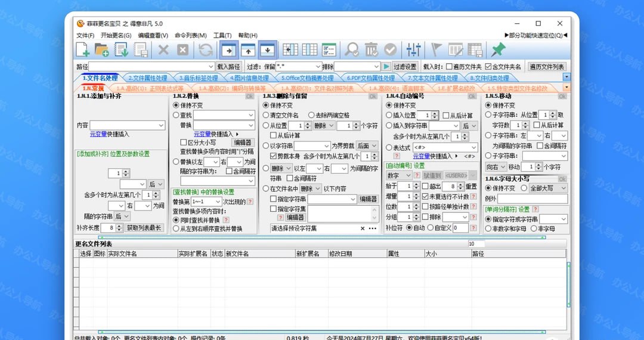Click help icon beside 同时查找并替换
Screen dimensions: 644x340
pyautogui.click(x=226, y=220)
